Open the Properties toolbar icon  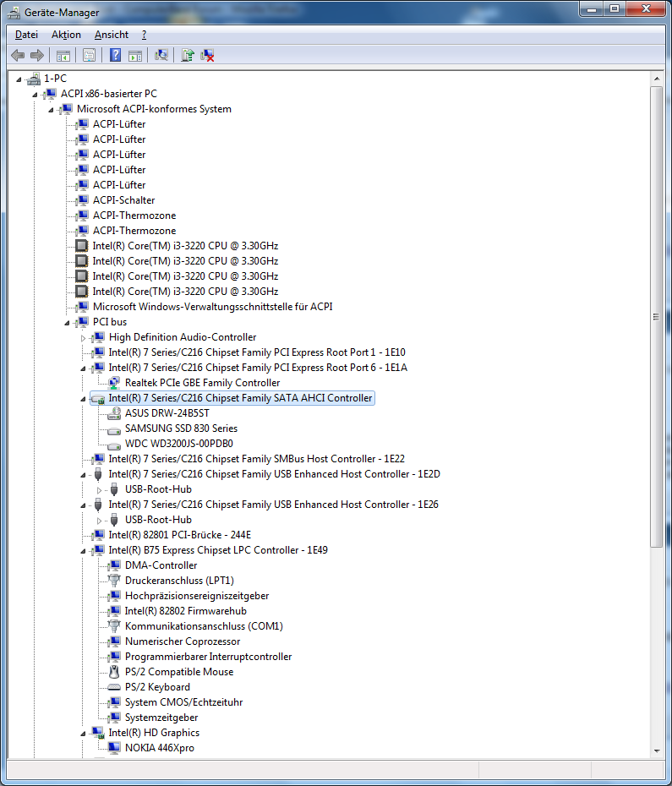point(90,55)
